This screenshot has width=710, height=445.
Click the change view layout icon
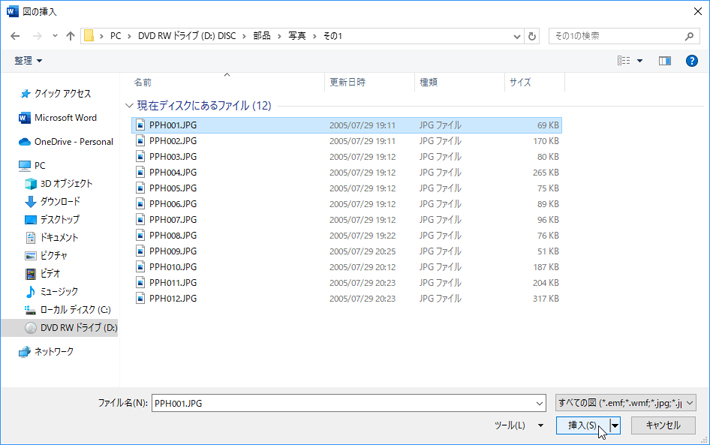624,61
